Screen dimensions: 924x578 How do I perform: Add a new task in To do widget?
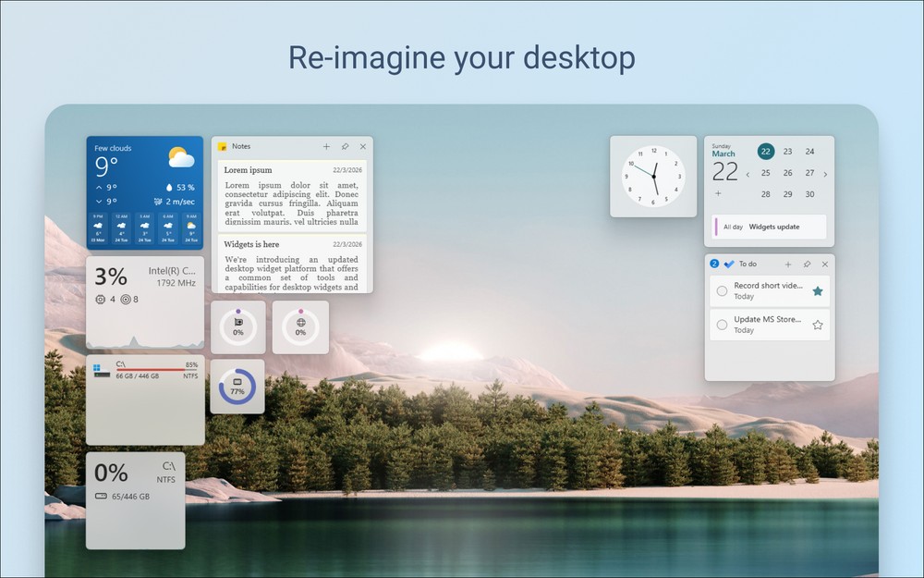coord(788,264)
